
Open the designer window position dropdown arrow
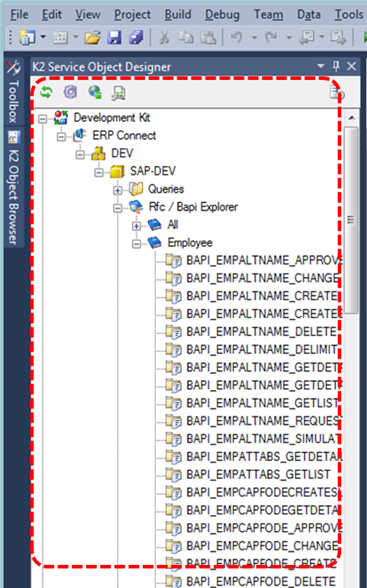pyautogui.click(x=321, y=66)
